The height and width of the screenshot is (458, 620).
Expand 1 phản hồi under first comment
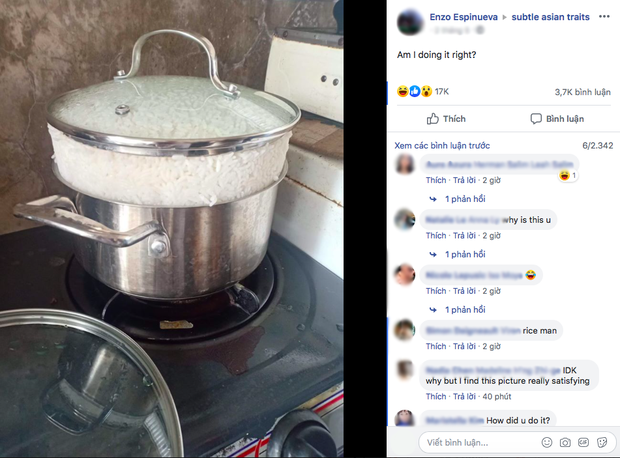coord(465,199)
